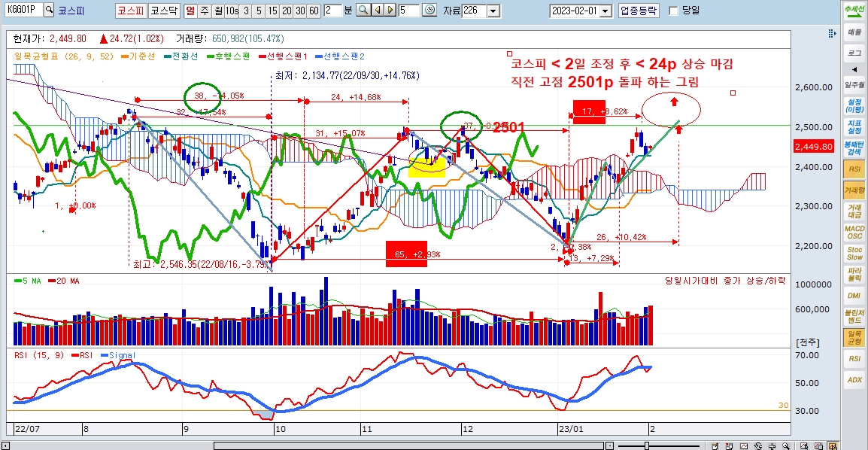This screenshot has width=868, height=450.
Task: Select 코스피 market tab
Action: pyautogui.click(x=131, y=11)
